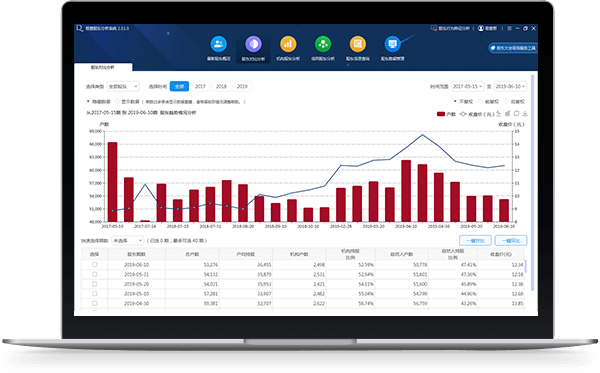Image resolution: width=600 pixels, height=373 pixels.
Task: Open the start date 2017-05-15 dropdown
Action: [467, 86]
